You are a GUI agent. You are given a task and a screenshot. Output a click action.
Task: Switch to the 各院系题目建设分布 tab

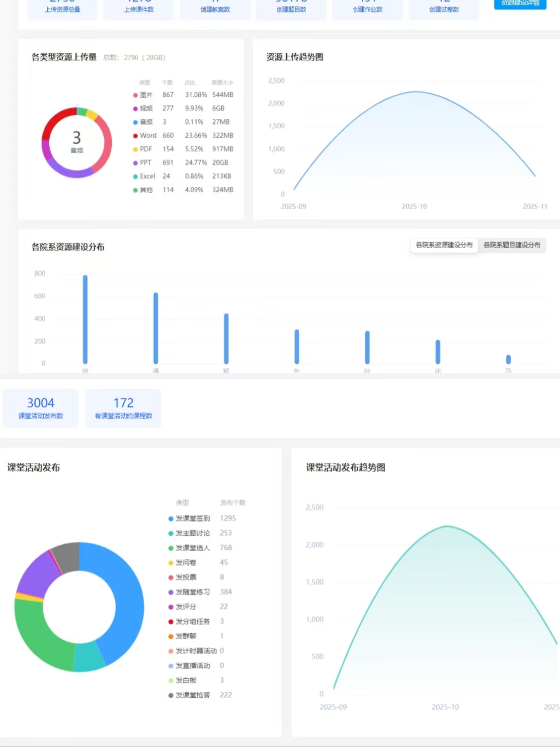[512, 245]
